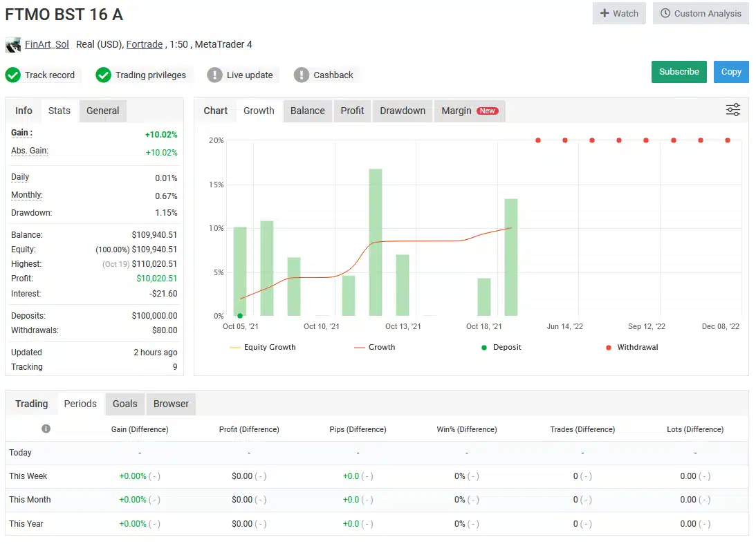Click the Abs. Gain label
The width and height of the screenshot is (756, 544).
[30, 151]
